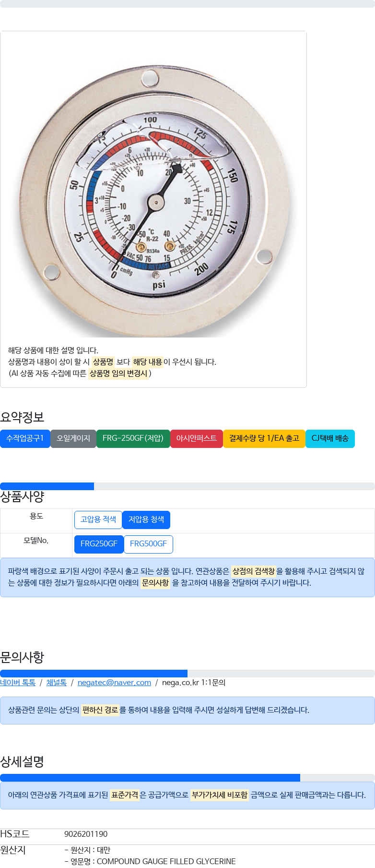
Task: Click the highlighted 상점의 검색창 text
Action: (254, 571)
